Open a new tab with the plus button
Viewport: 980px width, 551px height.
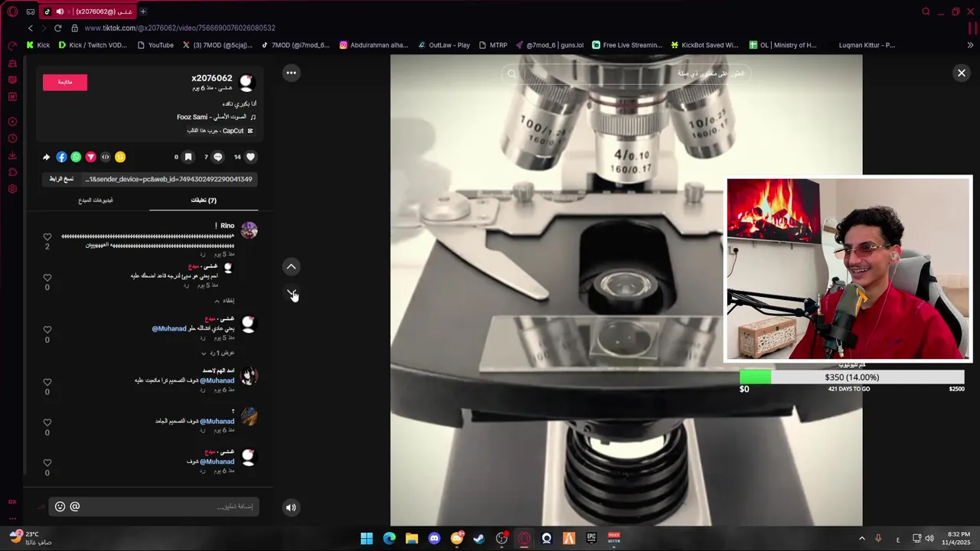142,11
